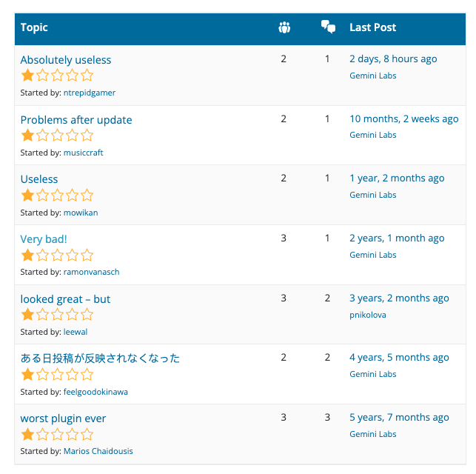Click the star rating under 'Useless'
Image resolution: width=476 pixels, height=474 pixels.
[57, 195]
